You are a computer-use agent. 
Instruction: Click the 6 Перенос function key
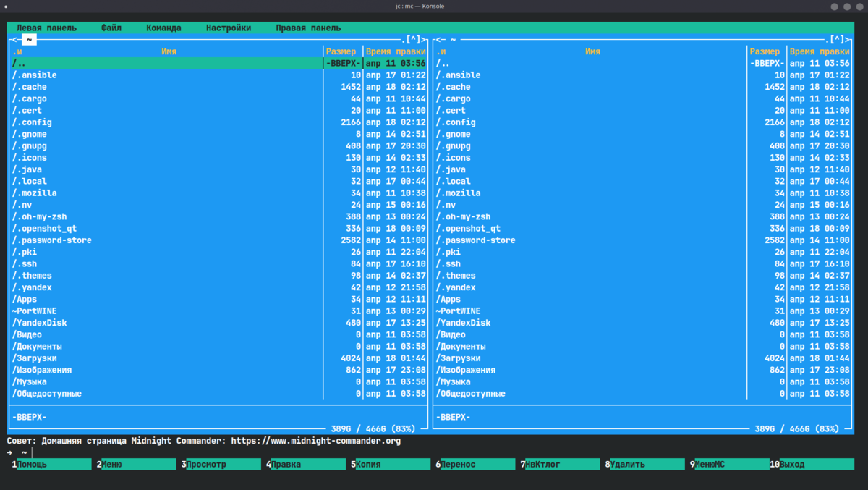pos(475,464)
